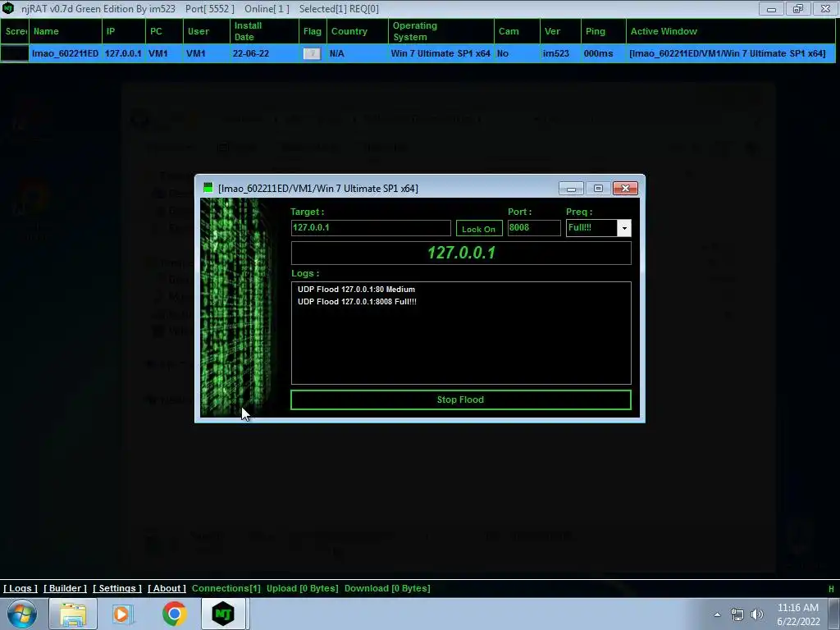This screenshot has height=630, width=840.
Task: Click the Download [0 Bytes] status text
Action: click(387, 588)
